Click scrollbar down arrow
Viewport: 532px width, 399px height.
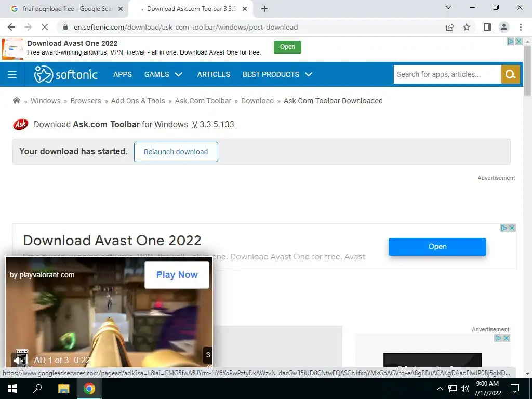pyautogui.click(x=527, y=373)
